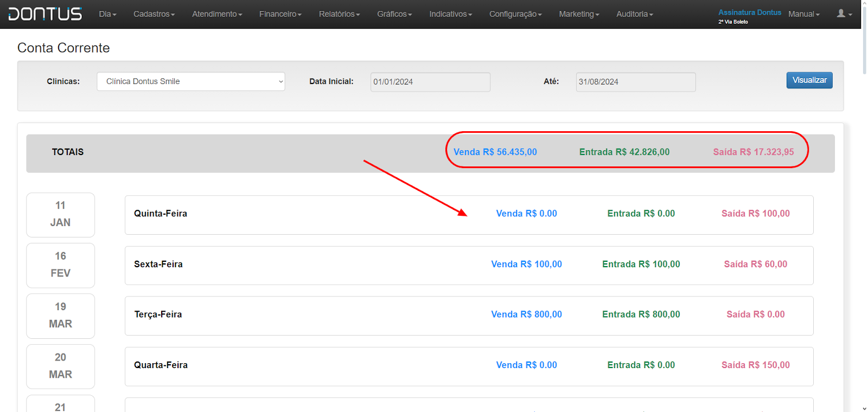Click Entrada R$ 0.00 in Quinta-Feira row
The height and width of the screenshot is (412, 868).
[x=641, y=214]
